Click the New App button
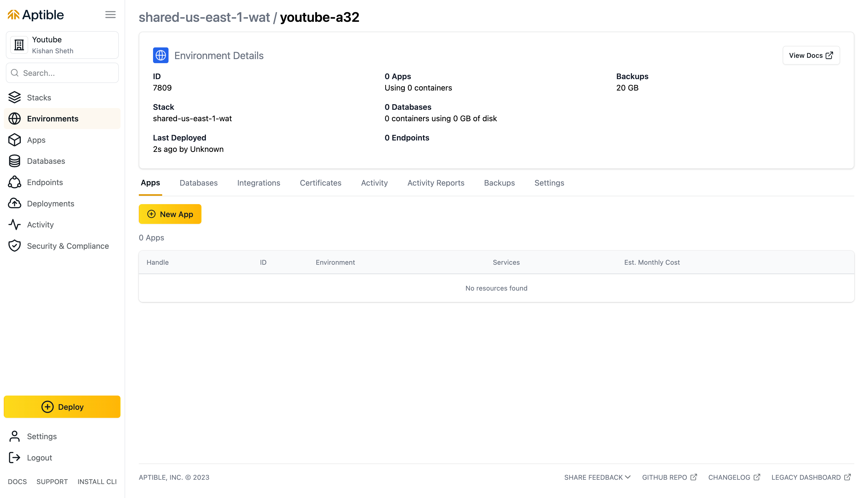868x498 pixels. pyautogui.click(x=170, y=214)
